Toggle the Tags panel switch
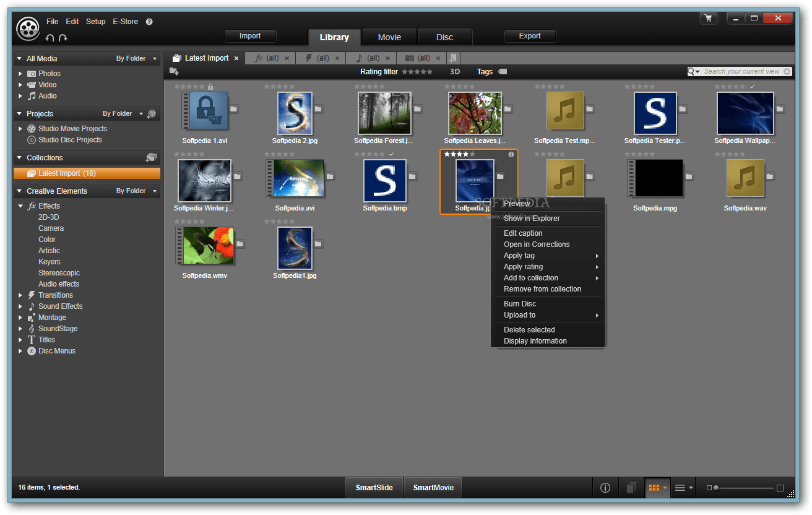This screenshot has height=515, width=812. pos(501,71)
